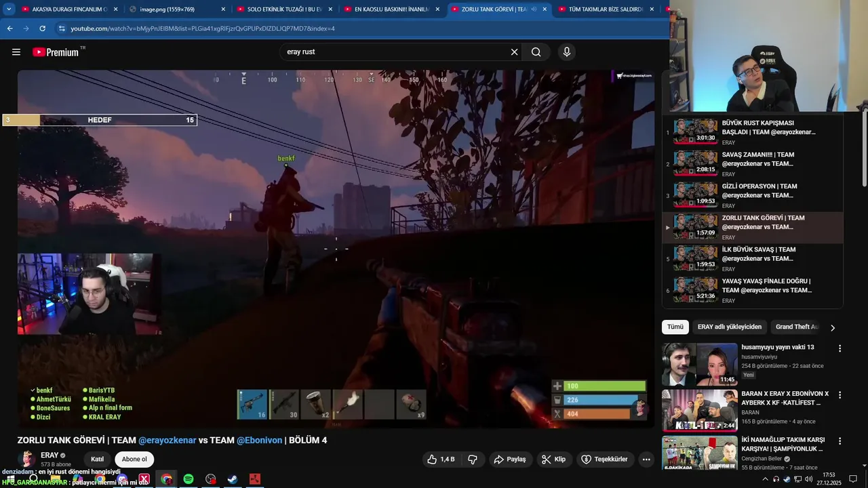Join channel with Katıl button
This screenshot has height=488, width=868.
98,460
